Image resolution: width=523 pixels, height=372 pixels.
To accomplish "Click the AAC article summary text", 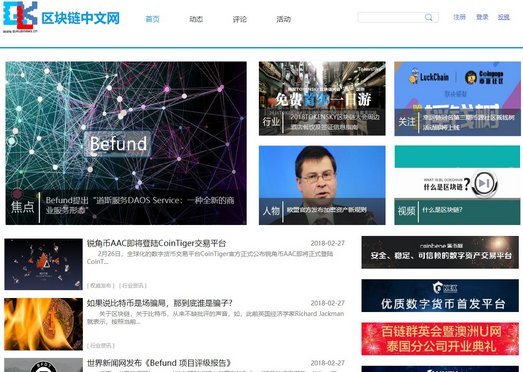I will click(210, 258).
